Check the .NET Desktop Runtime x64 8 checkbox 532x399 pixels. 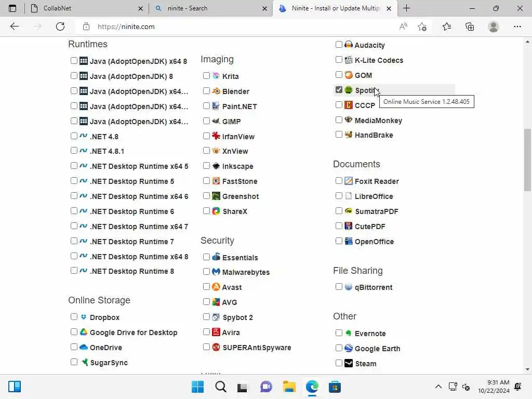74,256
